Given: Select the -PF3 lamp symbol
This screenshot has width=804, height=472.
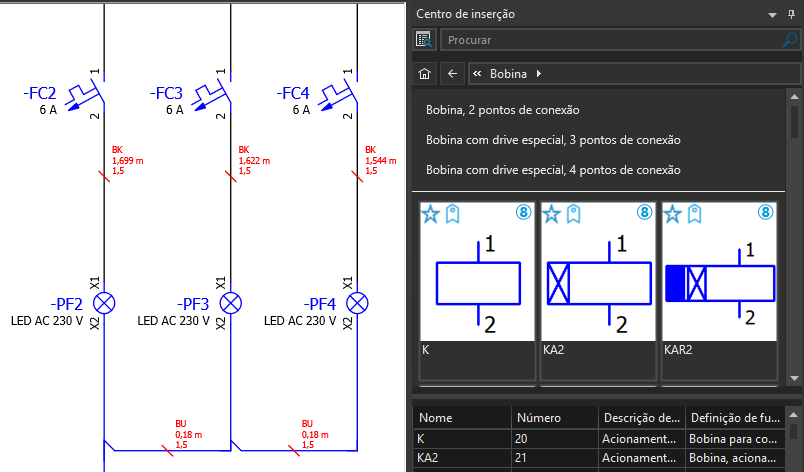Looking at the screenshot, I should tap(232, 303).
